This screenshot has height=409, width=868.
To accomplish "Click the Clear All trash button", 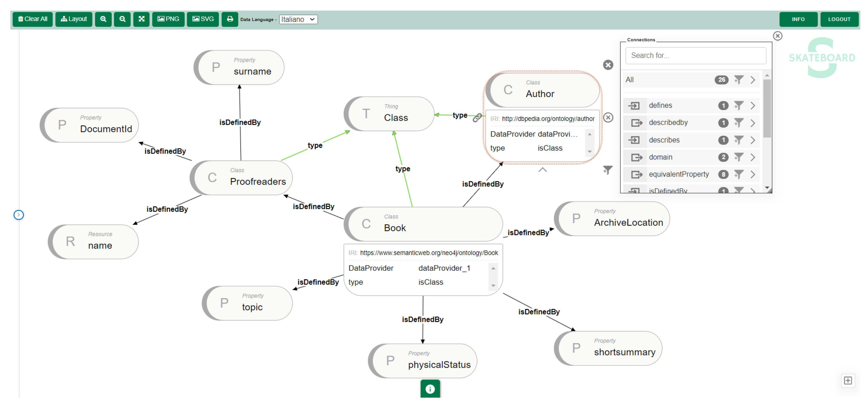I will 32,19.
